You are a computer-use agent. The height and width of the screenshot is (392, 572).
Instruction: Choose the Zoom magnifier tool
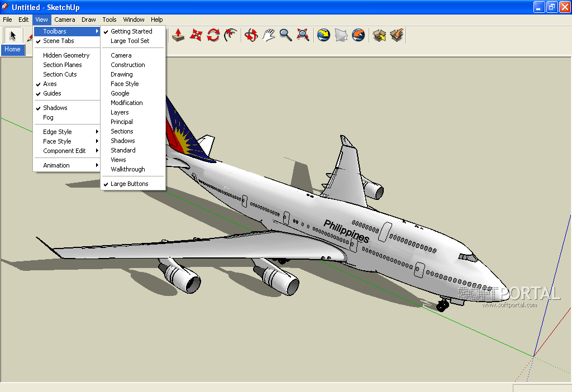285,35
